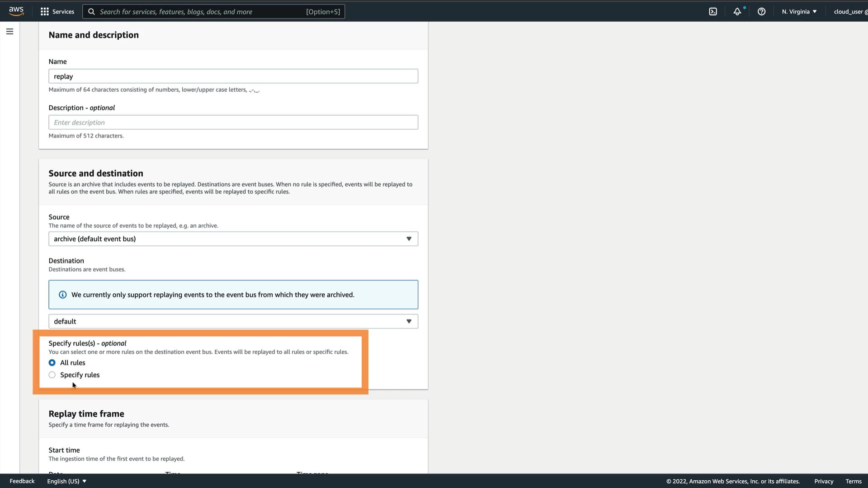This screenshot has width=868, height=488.
Task: Open the English (US) language selector
Action: [x=66, y=481]
